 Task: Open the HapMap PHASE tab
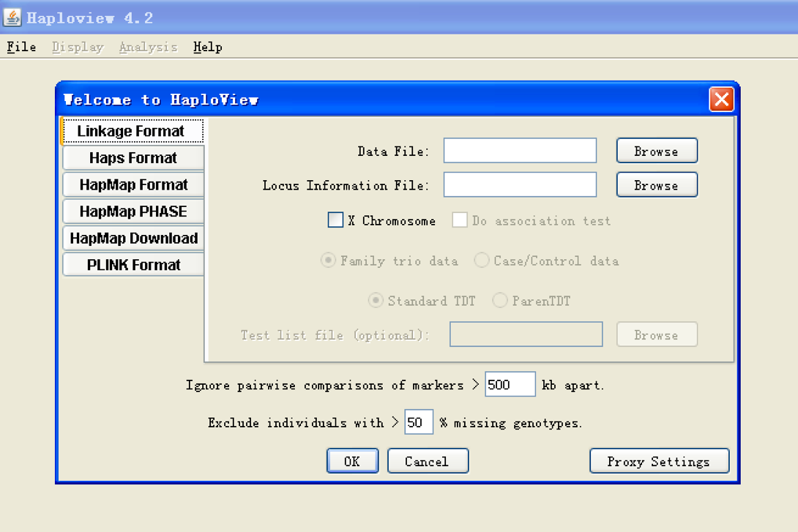tap(133, 211)
